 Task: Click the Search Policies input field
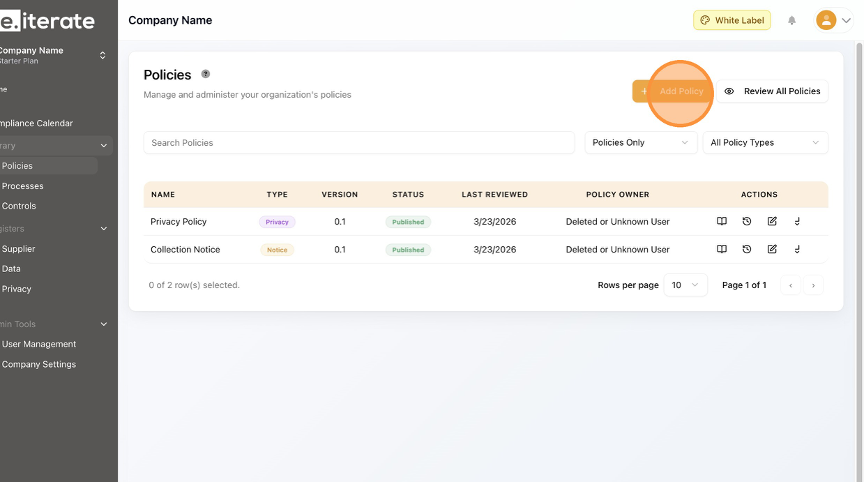tap(359, 143)
